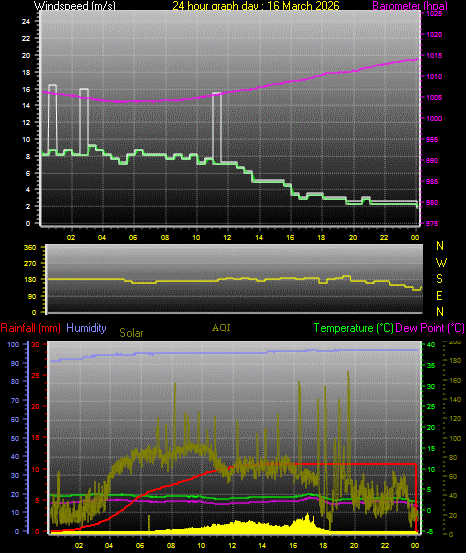Click the olive AQI axis value 160
466x553 pixels.
pos(455,381)
